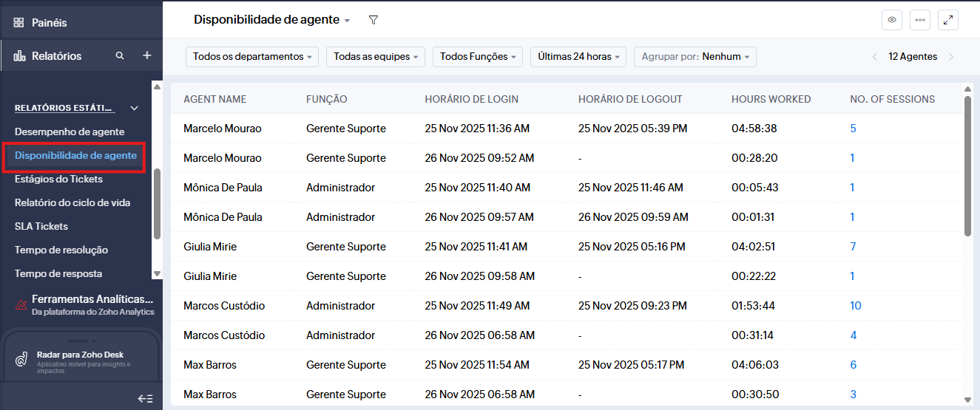Click the Ferramentas Analíticas icon
Screen dimensions: 980x410
[x=21, y=304]
